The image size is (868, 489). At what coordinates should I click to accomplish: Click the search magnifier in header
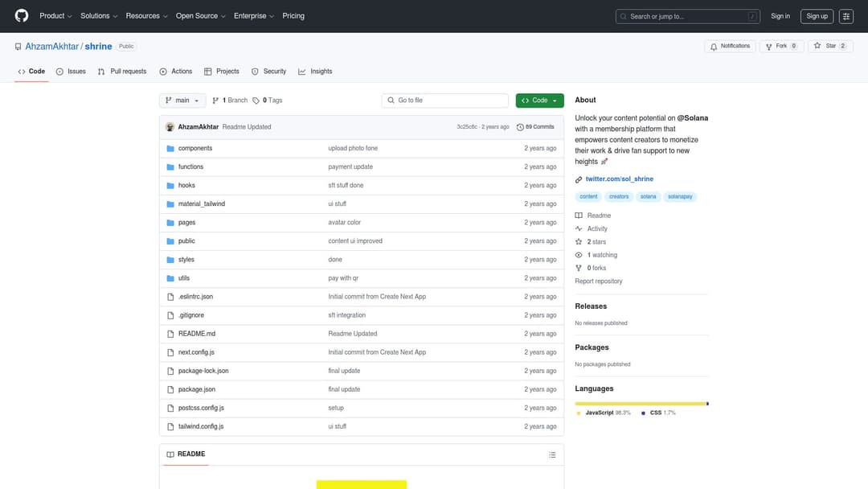[624, 17]
